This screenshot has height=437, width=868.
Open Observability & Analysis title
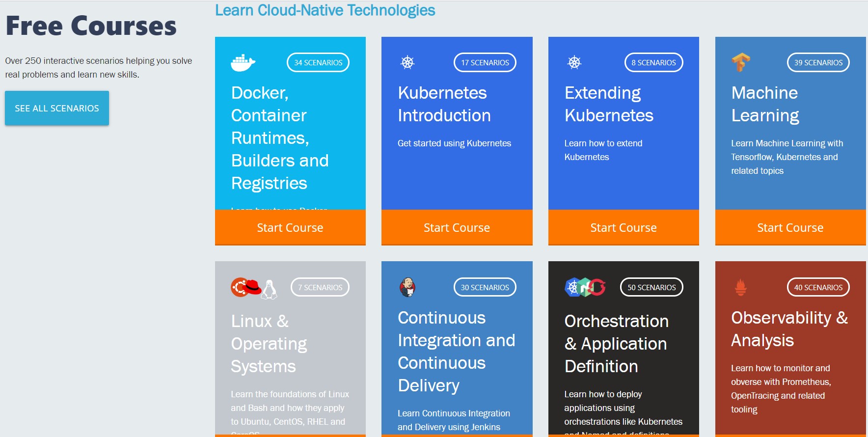point(789,329)
